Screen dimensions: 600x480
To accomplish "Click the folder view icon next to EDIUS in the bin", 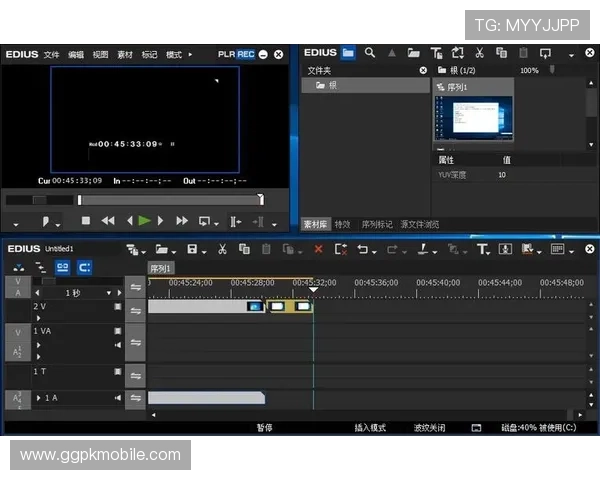I will pyautogui.click(x=347, y=53).
